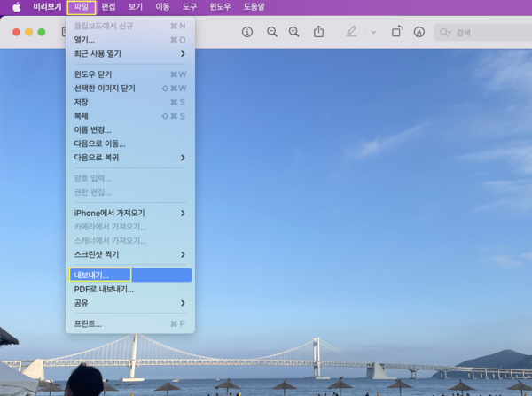Click the green fullscreen window button
This screenshot has height=396, width=532.
(42, 32)
